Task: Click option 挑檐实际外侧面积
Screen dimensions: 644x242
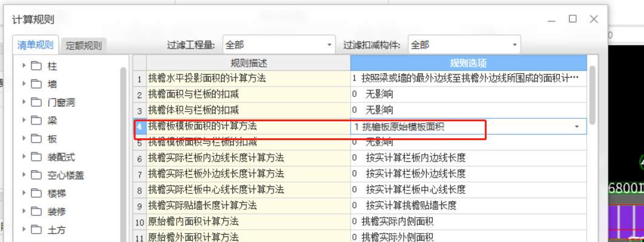Action: 468,237
